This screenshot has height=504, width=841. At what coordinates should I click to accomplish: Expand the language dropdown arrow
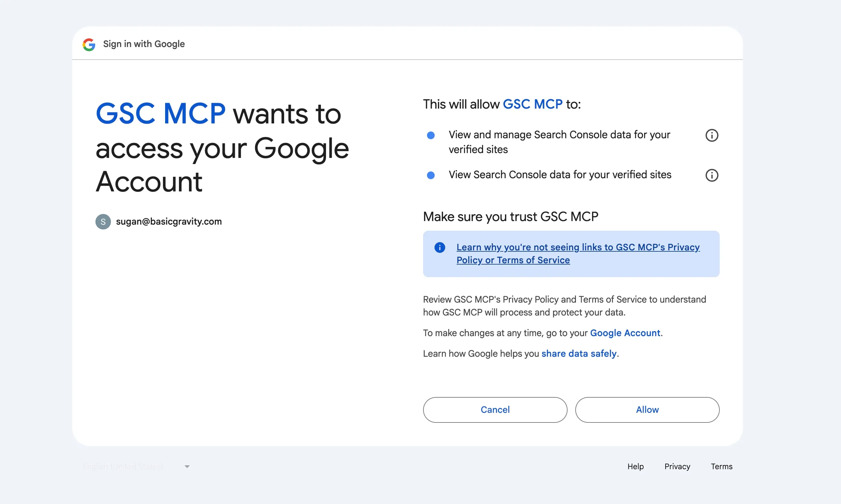(x=187, y=467)
